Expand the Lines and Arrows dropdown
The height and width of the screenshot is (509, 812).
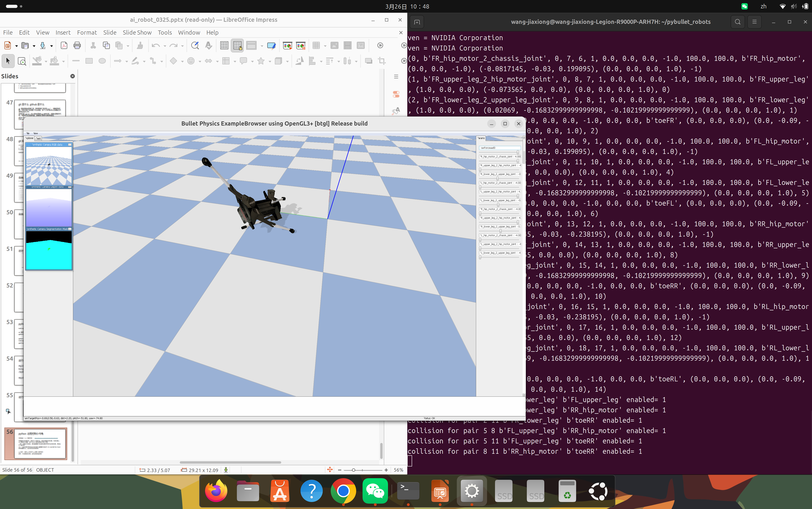tap(126, 61)
